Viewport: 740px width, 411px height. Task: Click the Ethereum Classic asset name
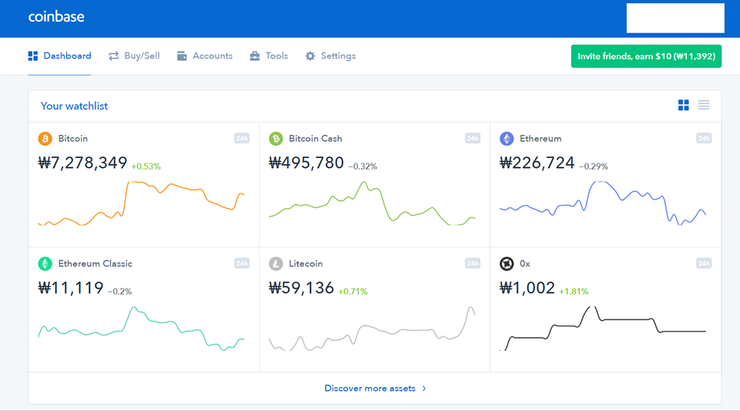click(x=95, y=263)
